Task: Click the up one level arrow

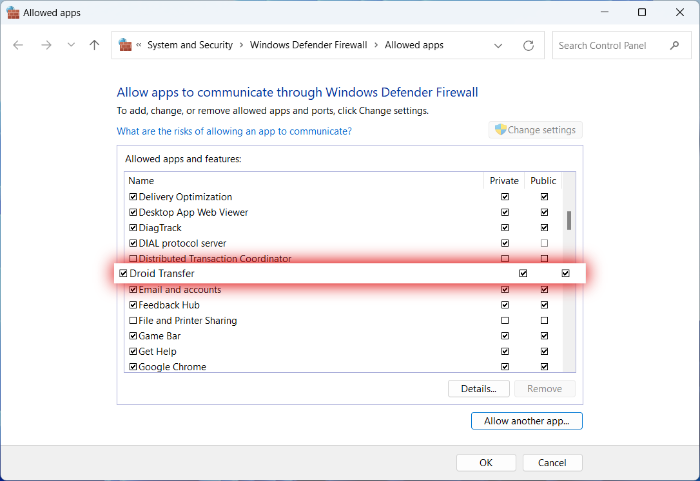Action: point(94,45)
